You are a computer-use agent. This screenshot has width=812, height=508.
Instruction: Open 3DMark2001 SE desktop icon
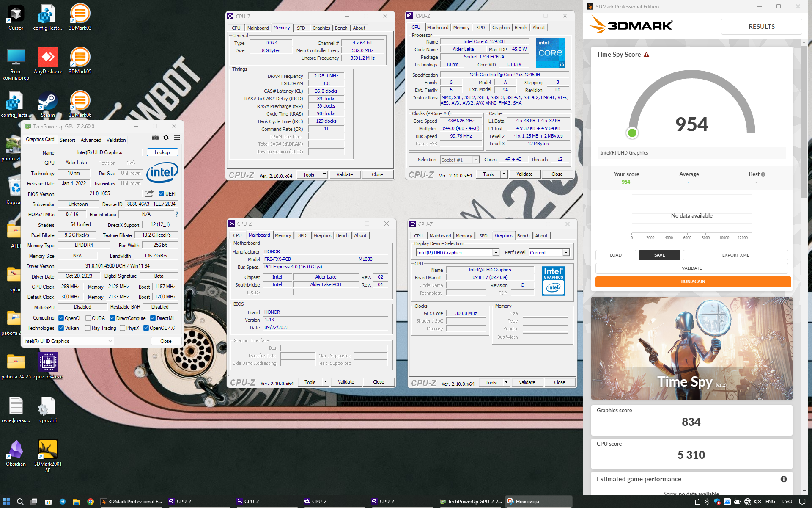[48, 456]
